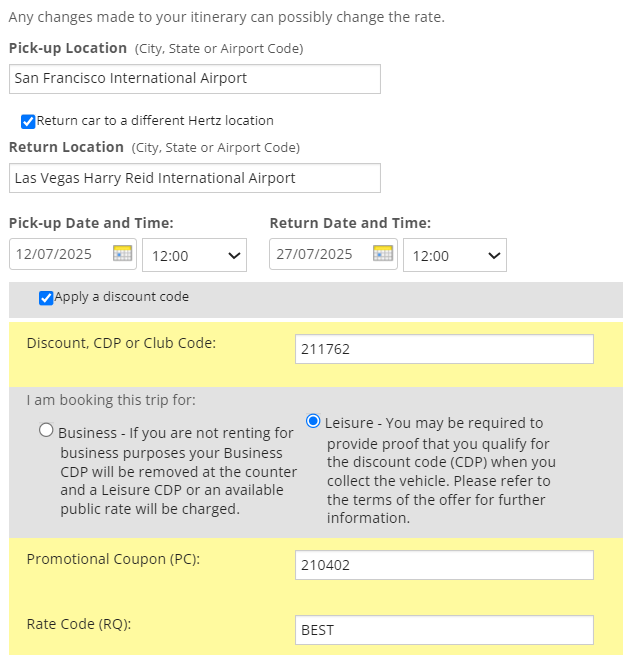Toggle 'Return car to a different Hertz location' checkbox
The height and width of the screenshot is (655, 623).
point(28,121)
